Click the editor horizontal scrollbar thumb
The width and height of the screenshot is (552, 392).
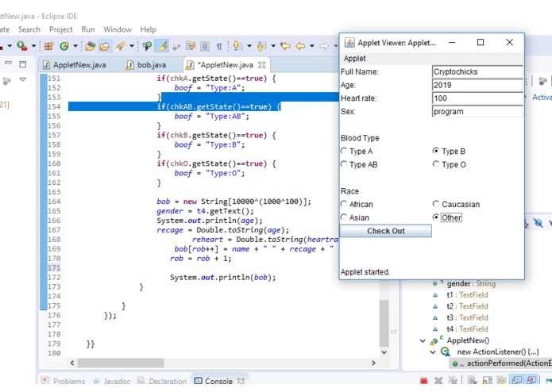point(121,363)
